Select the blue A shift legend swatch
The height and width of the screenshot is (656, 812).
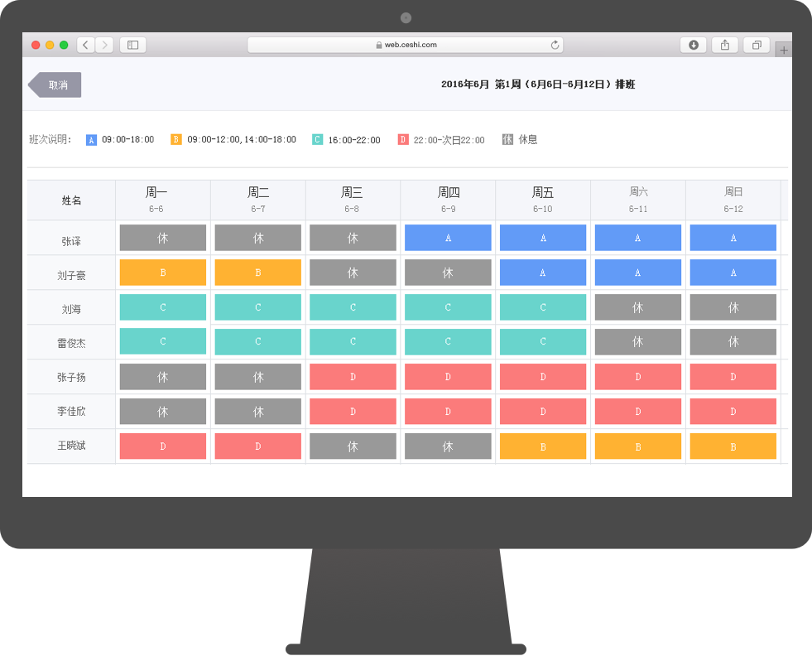(91, 140)
